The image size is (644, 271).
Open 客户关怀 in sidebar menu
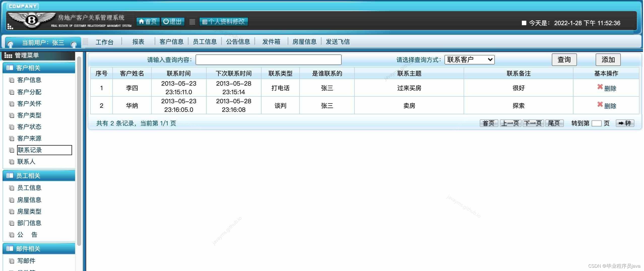pos(29,104)
